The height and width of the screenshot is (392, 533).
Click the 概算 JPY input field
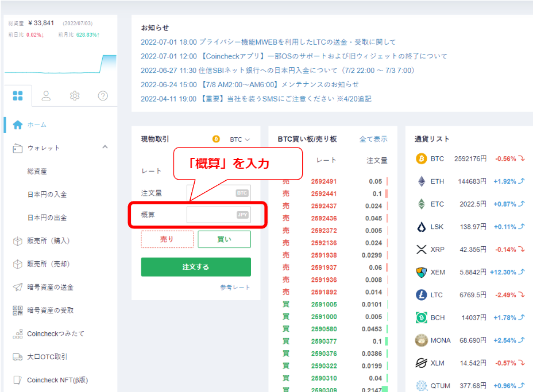click(219, 215)
